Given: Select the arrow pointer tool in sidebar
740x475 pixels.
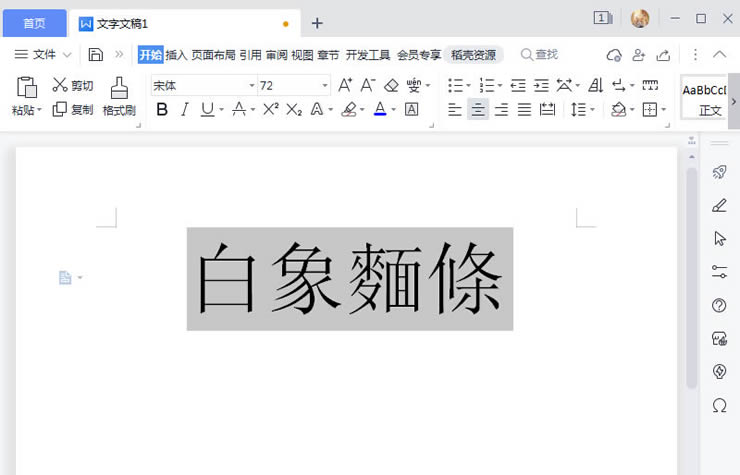Looking at the screenshot, I should click(719, 238).
